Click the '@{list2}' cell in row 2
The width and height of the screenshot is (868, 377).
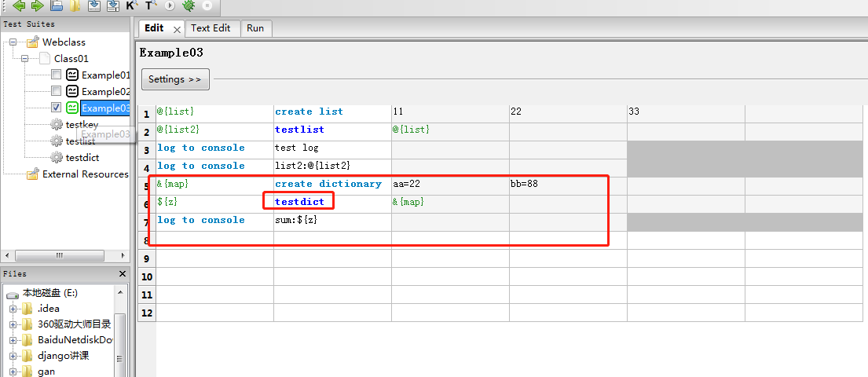[x=214, y=130]
